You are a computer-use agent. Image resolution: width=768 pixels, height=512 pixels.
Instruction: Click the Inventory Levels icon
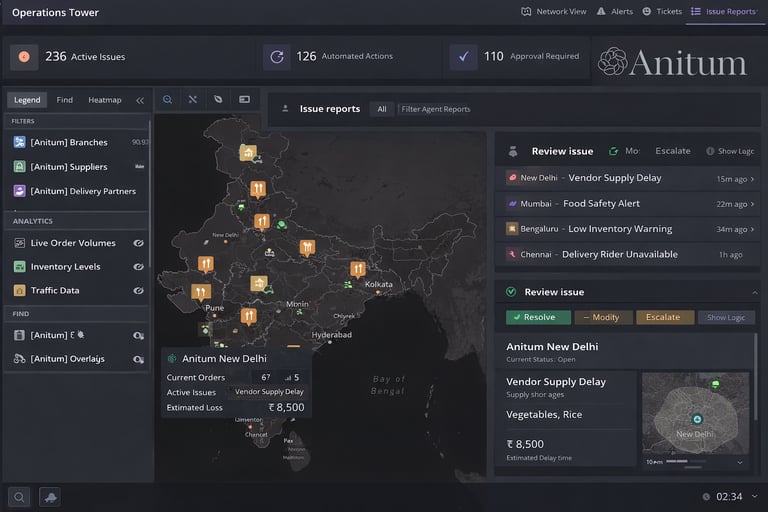pyautogui.click(x=19, y=267)
